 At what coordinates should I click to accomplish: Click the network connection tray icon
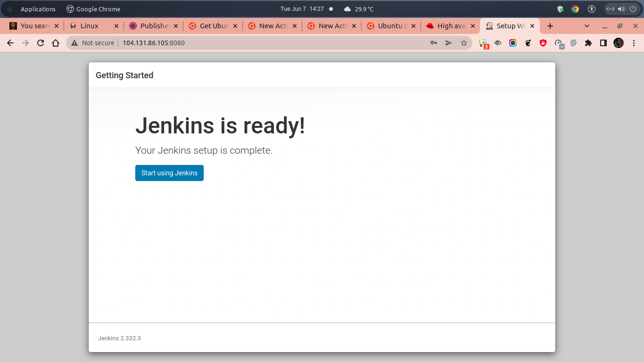click(610, 9)
